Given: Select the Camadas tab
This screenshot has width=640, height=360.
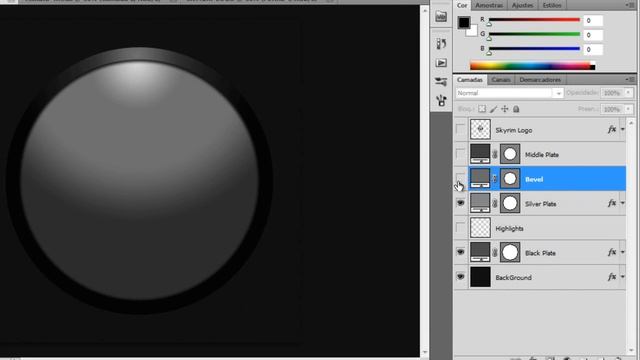Looking at the screenshot, I should [470, 80].
